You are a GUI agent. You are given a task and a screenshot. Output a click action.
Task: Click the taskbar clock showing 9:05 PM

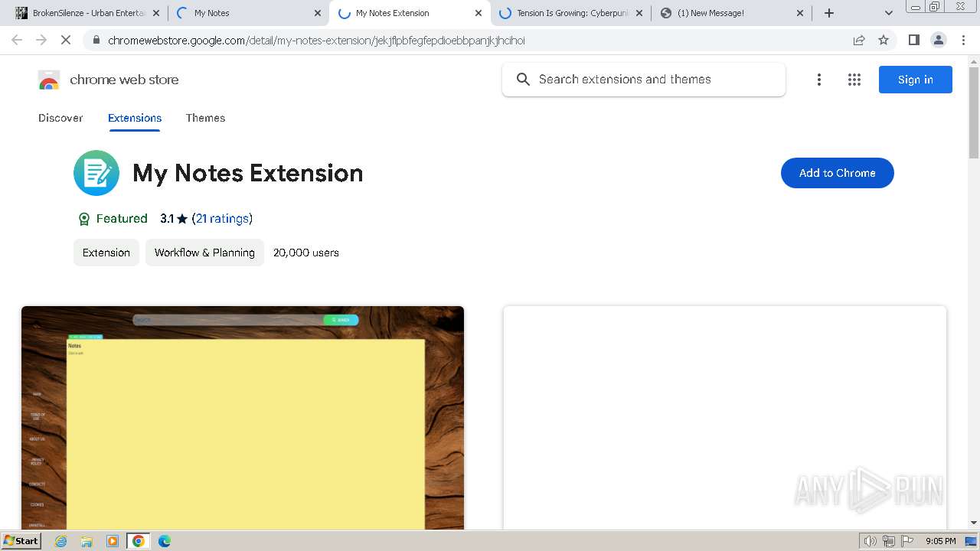(x=941, y=541)
